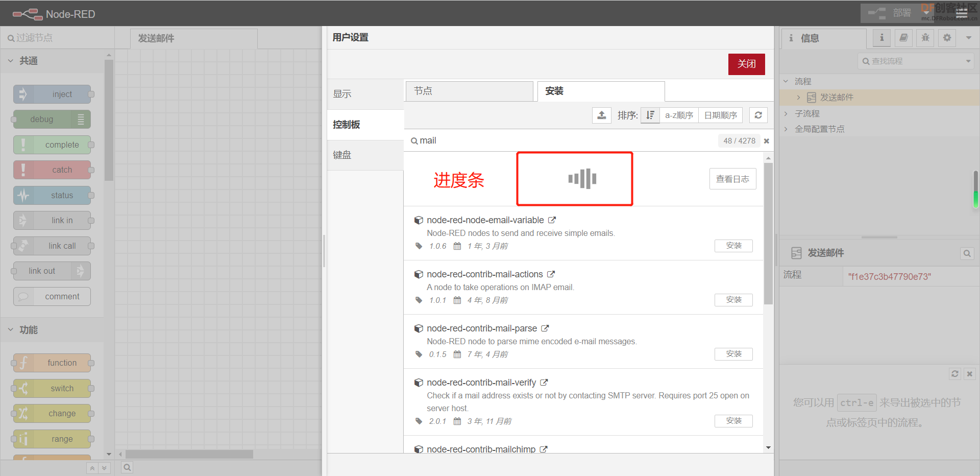The image size is (980, 476).
Task: Expand all palette categories arrow
Action: point(105,468)
